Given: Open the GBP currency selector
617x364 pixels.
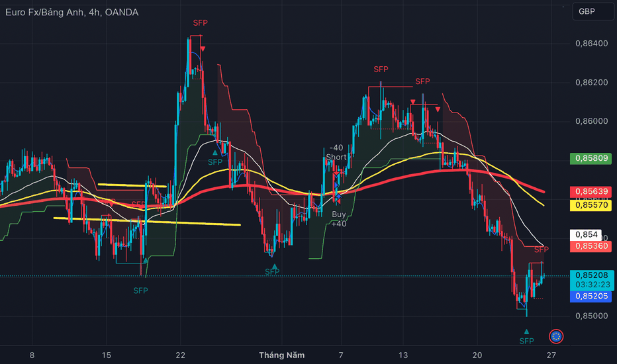Looking at the screenshot, I should [x=593, y=11].
